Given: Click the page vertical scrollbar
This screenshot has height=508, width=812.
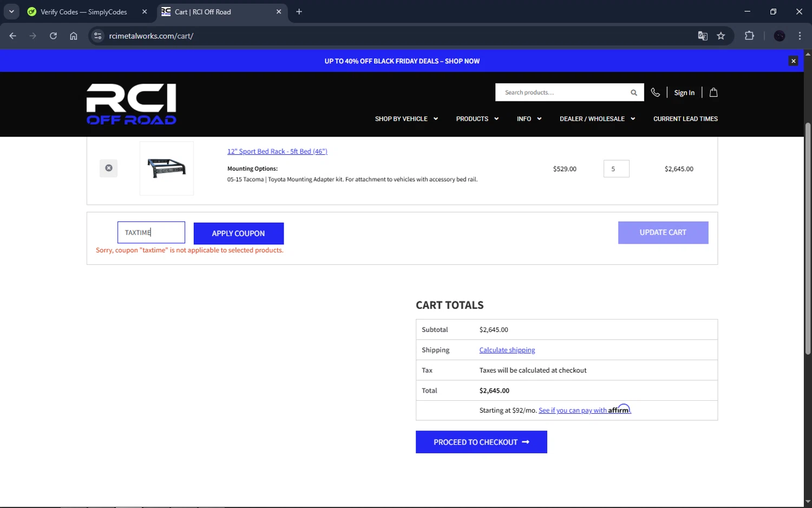Looking at the screenshot, I should pos(808,238).
